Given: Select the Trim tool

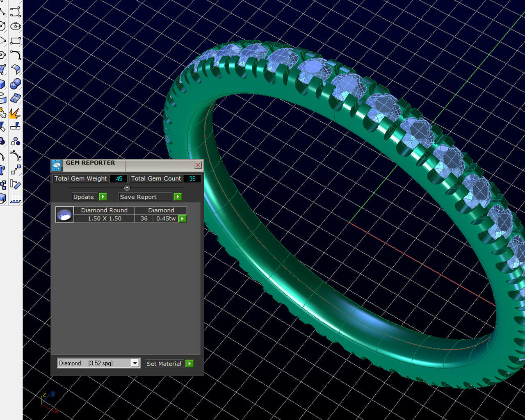Looking at the screenshot, I should 2,126.
